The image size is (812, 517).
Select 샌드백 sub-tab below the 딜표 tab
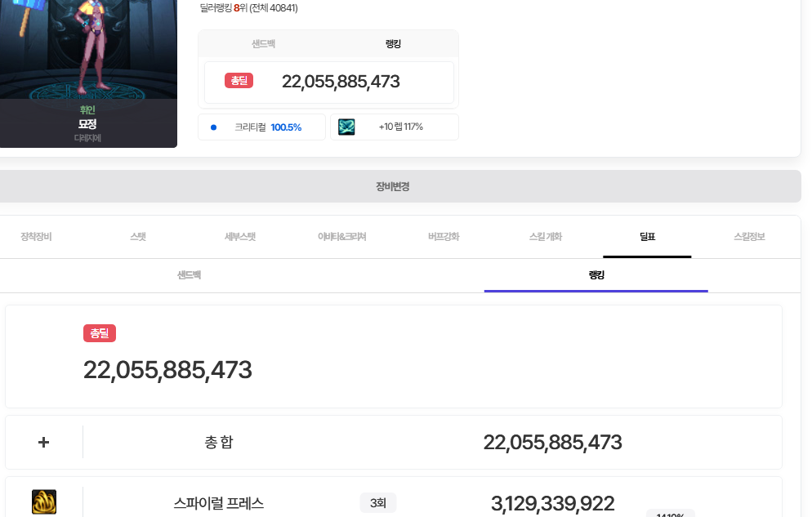[189, 274]
